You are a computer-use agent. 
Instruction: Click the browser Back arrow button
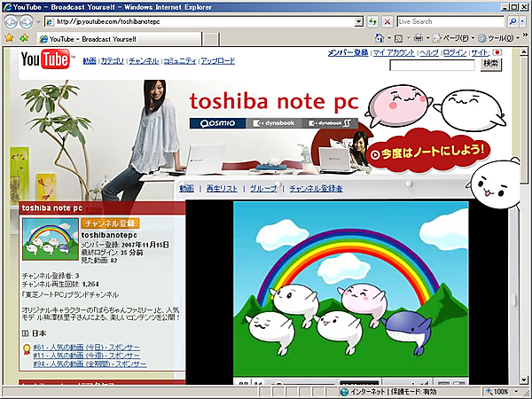pyautogui.click(x=11, y=22)
